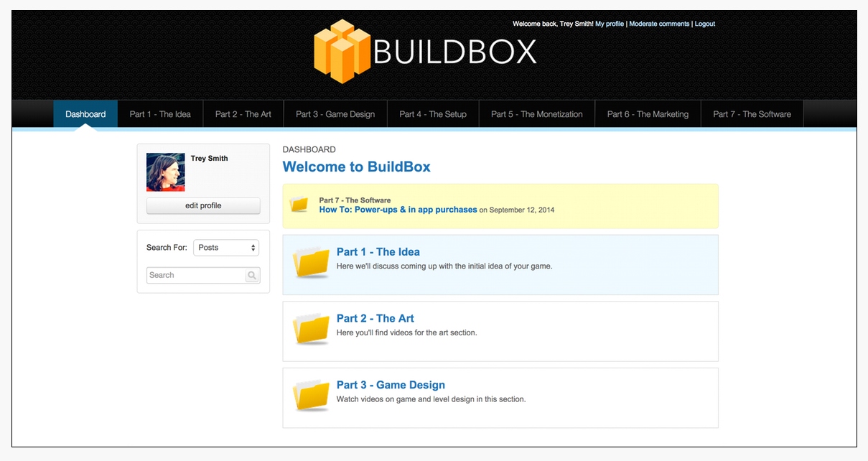Click the Welcome back, Trey Smith! text
This screenshot has width=868, height=461.
tap(553, 24)
